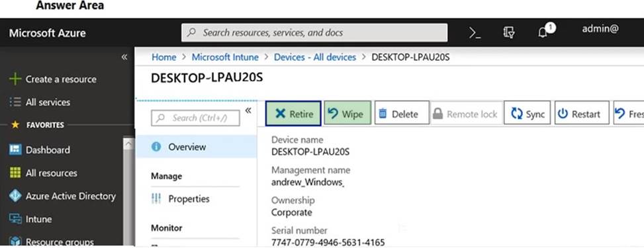Open the notifications bell
644x248 pixels.
(545, 32)
